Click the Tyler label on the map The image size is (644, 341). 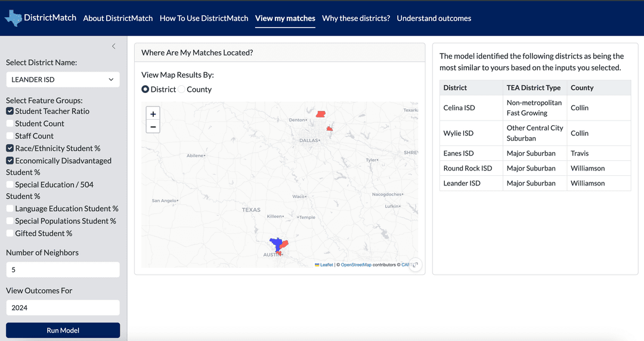point(371,160)
